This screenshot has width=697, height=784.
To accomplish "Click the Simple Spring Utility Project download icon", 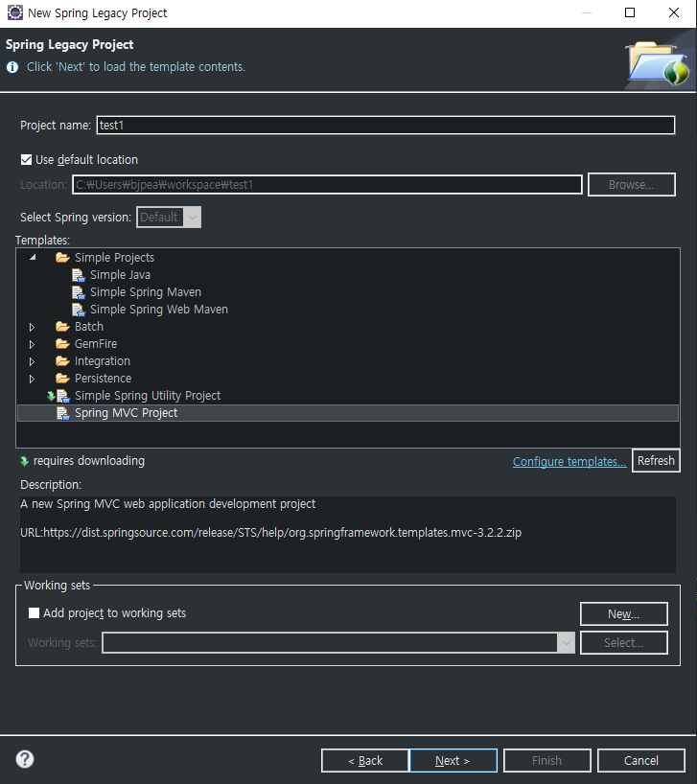I will coord(51,396).
